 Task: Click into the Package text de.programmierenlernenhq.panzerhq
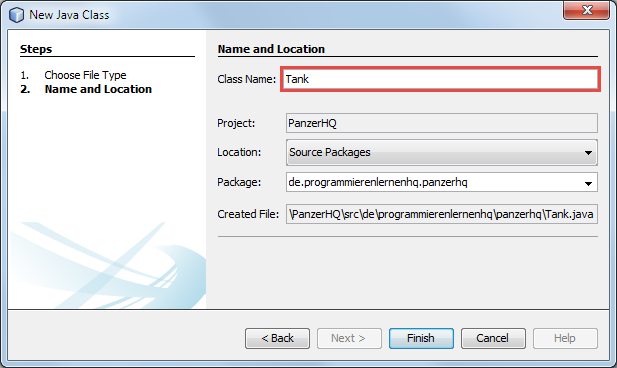tap(378, 182)
